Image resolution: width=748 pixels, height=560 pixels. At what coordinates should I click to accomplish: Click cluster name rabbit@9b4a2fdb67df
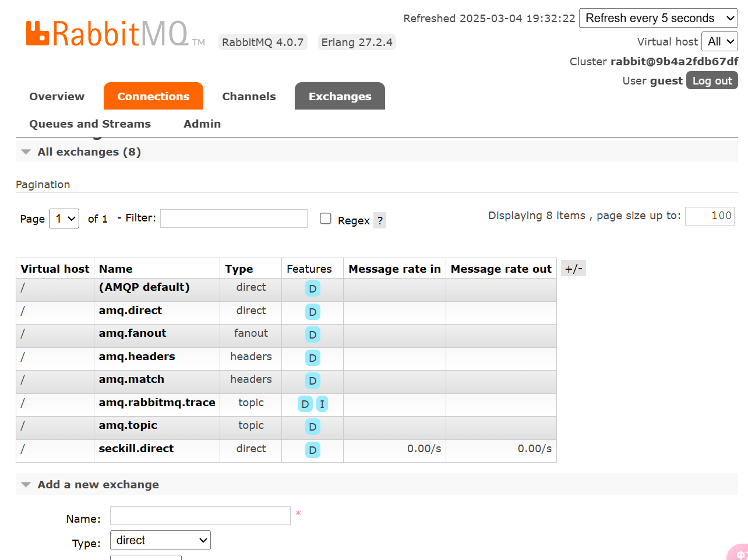[674, 61]
